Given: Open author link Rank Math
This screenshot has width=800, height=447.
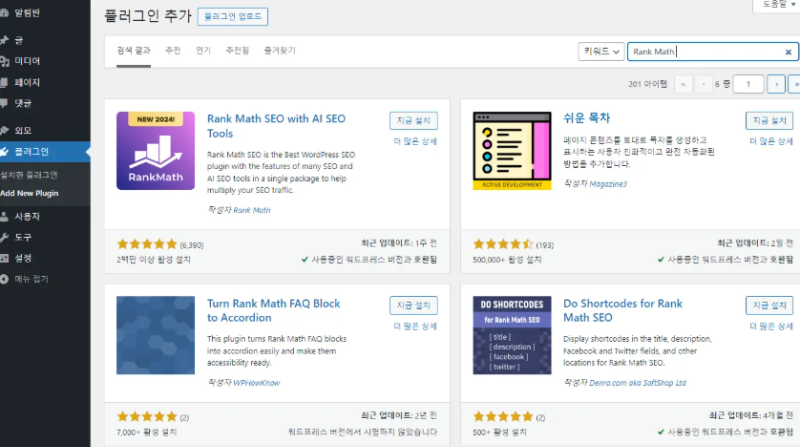Looking at the screenshot, I should tap(252, 210).
